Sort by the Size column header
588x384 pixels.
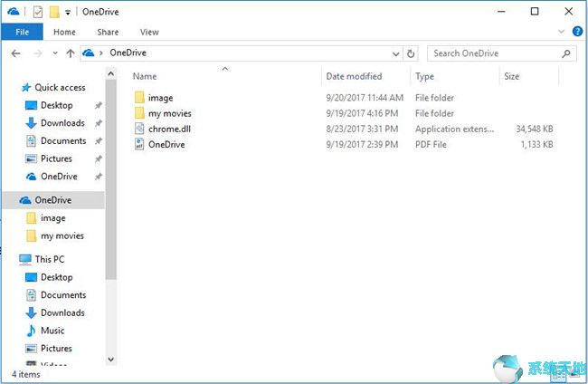pos(511,77)
